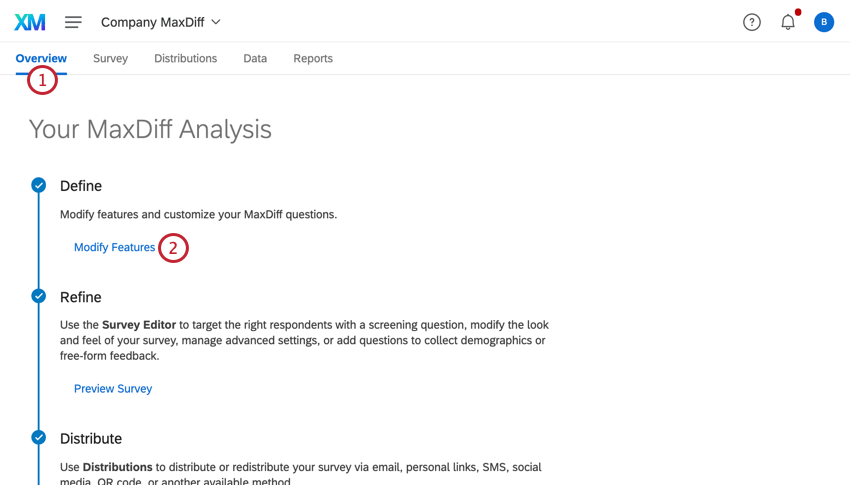Open the user account avatar
The height and width of the screenshot is (485, 850).
pyautogui.click(x=824, y=22)
